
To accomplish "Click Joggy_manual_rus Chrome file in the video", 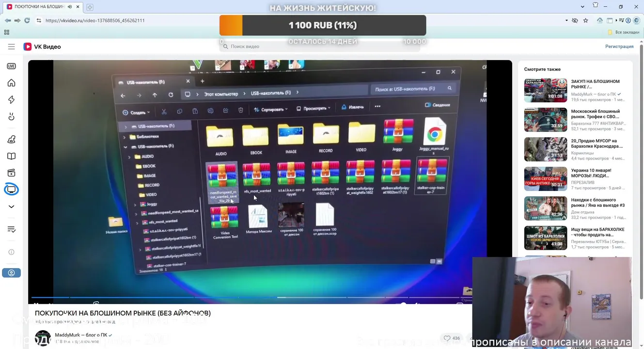I will click(434, 136).
